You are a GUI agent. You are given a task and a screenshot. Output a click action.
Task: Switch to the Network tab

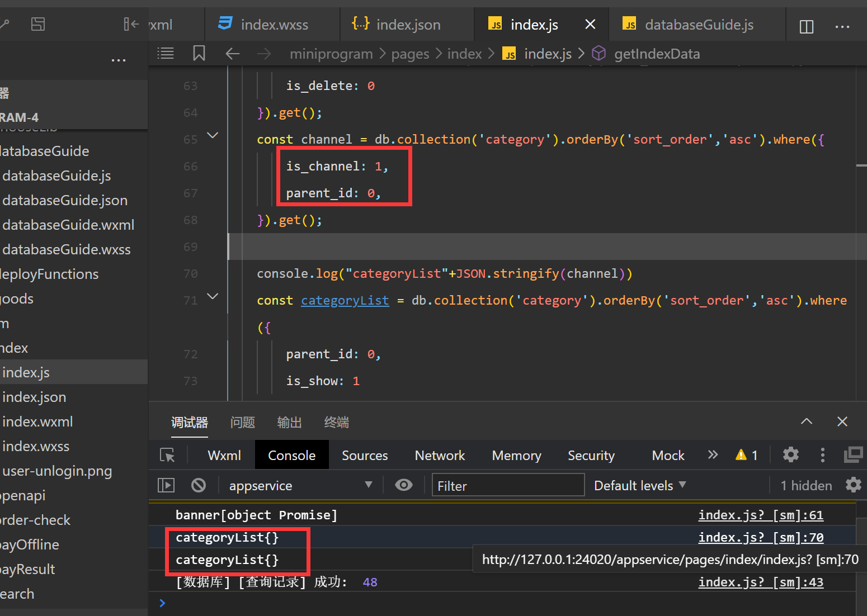click(x=440, y=456)
